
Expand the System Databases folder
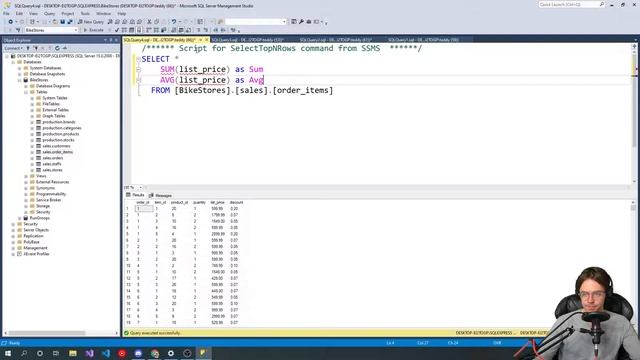coord(20,68)
